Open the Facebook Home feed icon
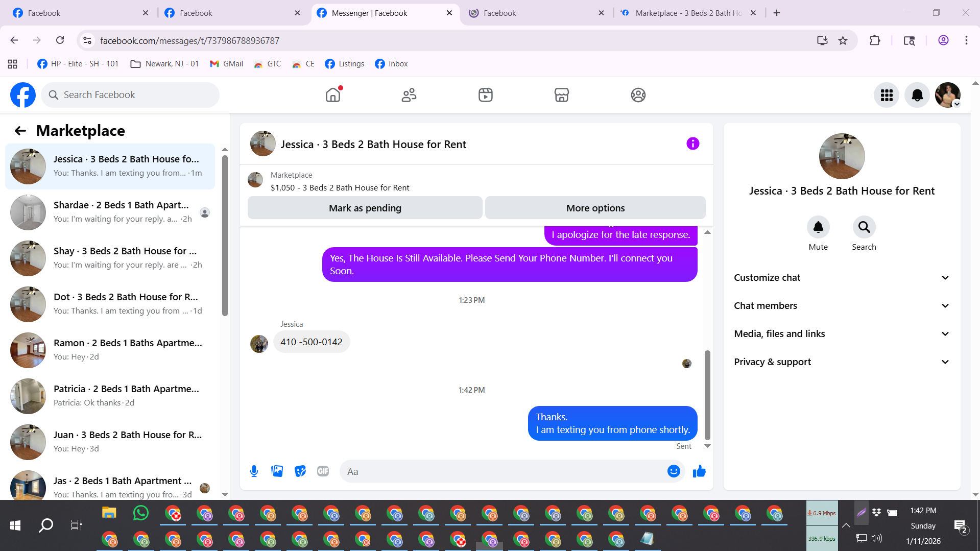Image resolution: width=980 pixels, height=551 pixels. 333,95
